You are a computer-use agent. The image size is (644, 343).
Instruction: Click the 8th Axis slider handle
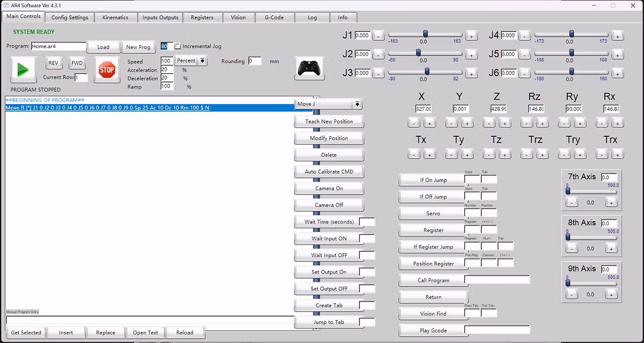pos(568,237)
